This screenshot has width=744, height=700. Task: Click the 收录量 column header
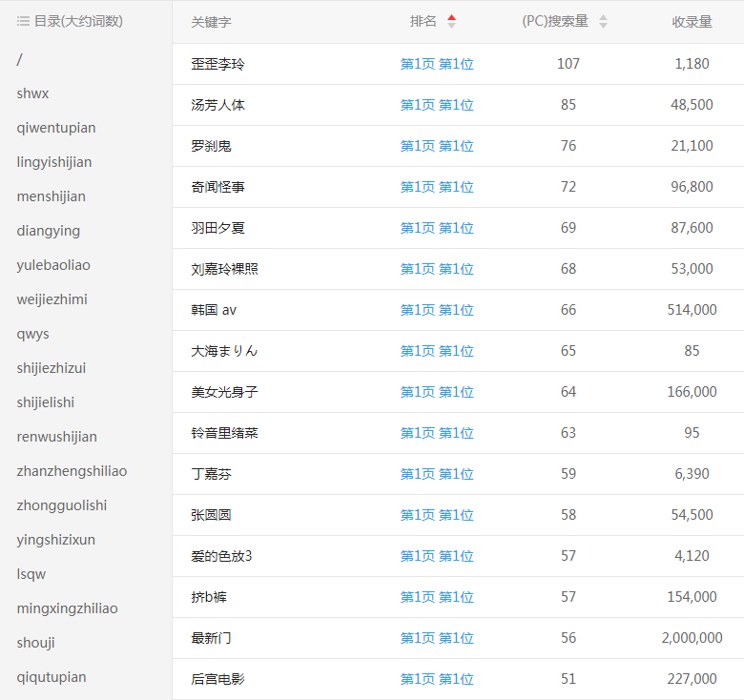[x=692, y=21]
